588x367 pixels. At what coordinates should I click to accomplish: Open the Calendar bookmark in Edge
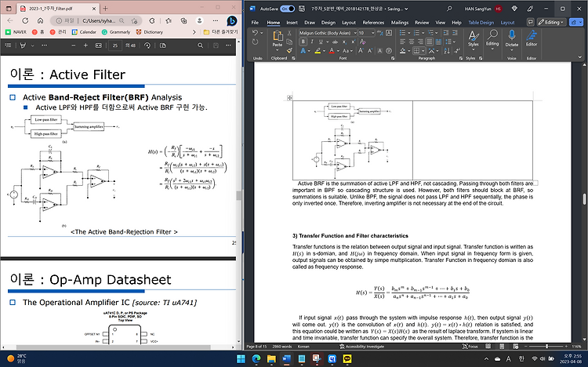(x=84, y=32)
